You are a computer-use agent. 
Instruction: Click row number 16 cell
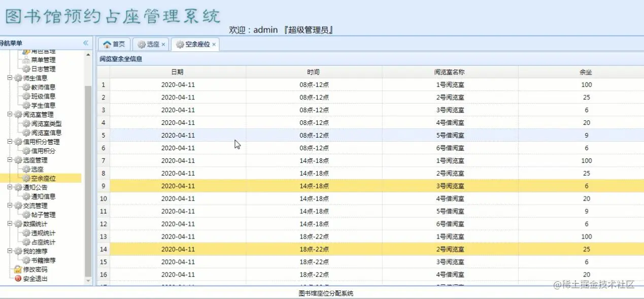tap(104, 275)
